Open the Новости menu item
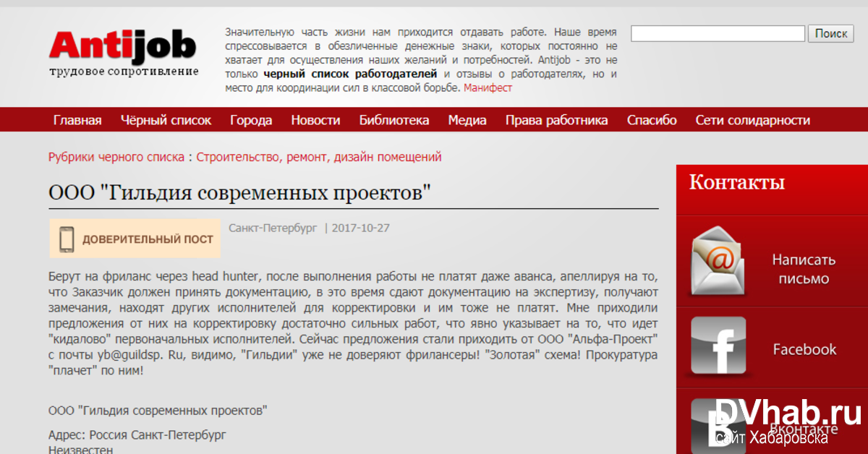Image resolution: width=868 pixels, height=454 pixels. point(315,120)
